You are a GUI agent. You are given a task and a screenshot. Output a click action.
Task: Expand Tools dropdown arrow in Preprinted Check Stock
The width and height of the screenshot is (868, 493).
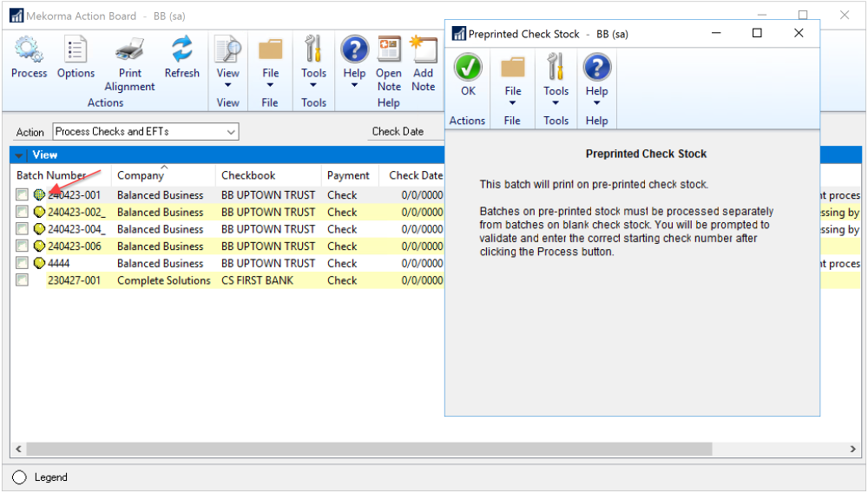coord(556,103)
